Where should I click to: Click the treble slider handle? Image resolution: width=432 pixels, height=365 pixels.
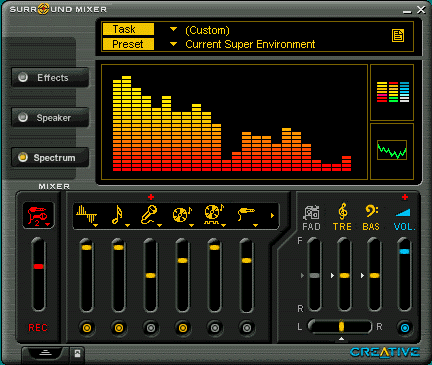pos(344,276)
